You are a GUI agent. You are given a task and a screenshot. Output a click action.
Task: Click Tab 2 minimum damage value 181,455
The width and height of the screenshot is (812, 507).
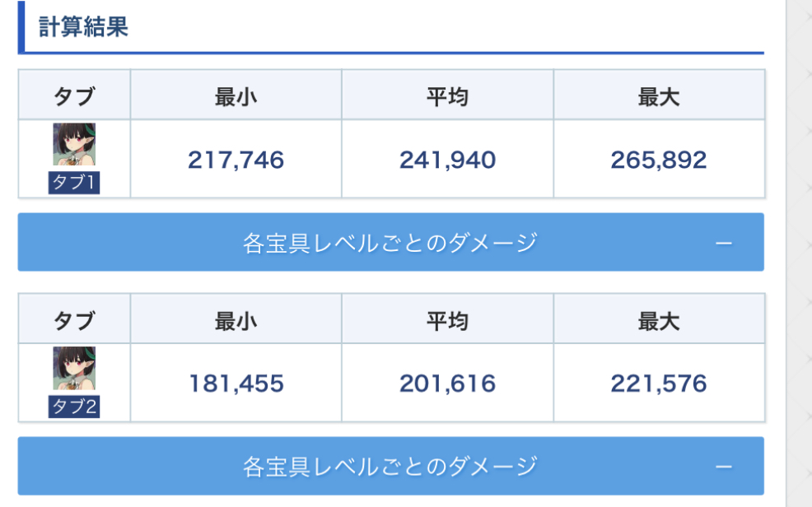click(236, 383)
